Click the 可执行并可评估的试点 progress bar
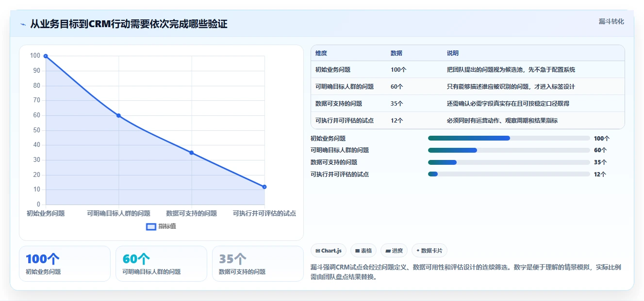 [509, 174]
